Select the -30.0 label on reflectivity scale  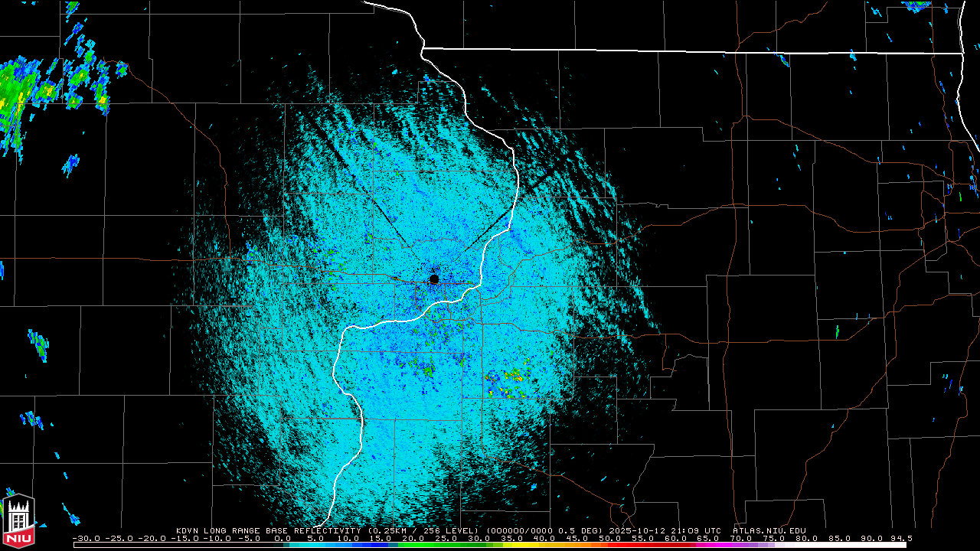83,538
